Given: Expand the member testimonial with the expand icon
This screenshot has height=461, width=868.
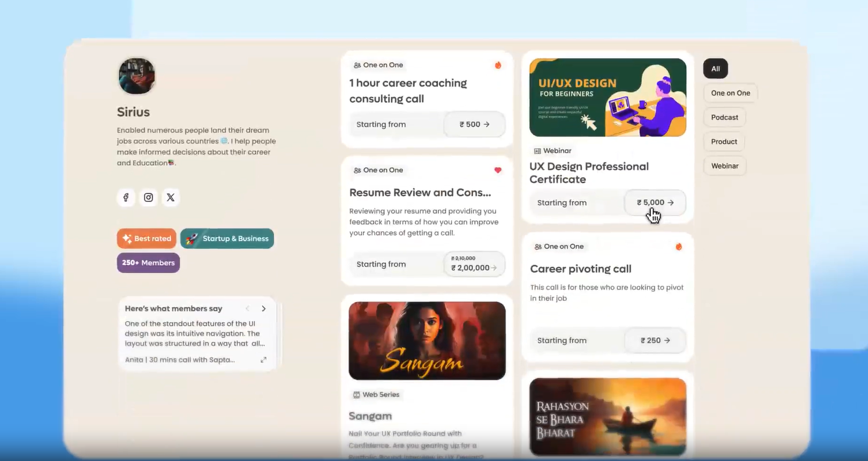Looking at the screenshot, I should pyautogui.click(x=263, y=360).
